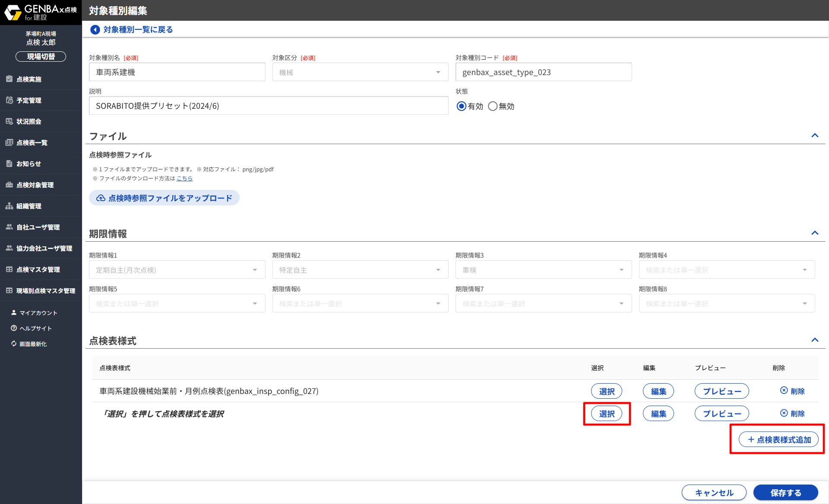Click the 組織管理 hierarchy icon
This screenshot has height=504, width=829.
click(x=9, y=206)
